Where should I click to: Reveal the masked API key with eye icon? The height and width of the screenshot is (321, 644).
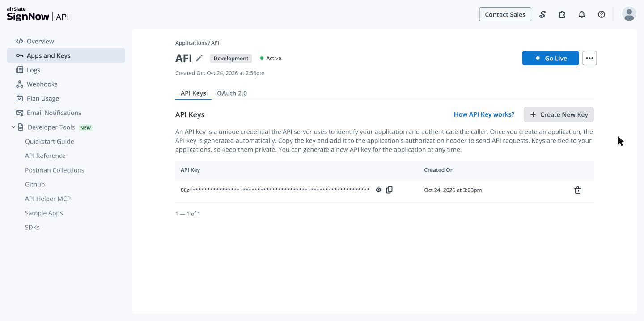[x=378, y=190]
